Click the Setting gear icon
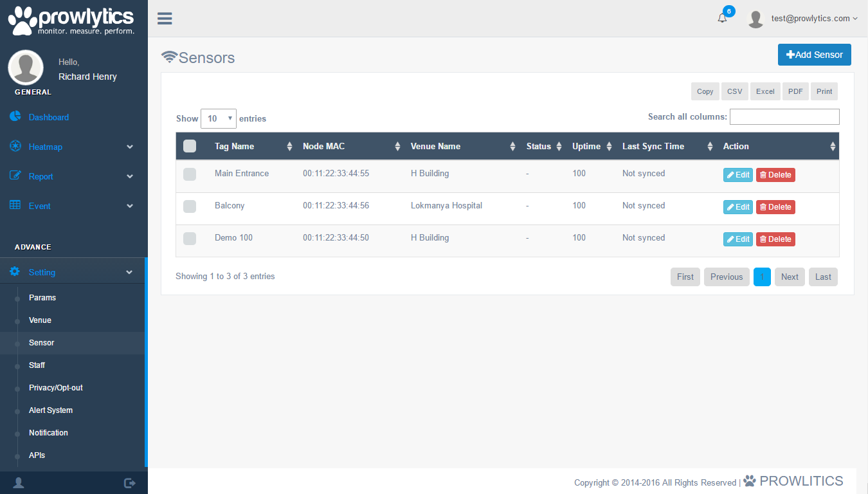 pyautogui.click(x=15, y=272)
